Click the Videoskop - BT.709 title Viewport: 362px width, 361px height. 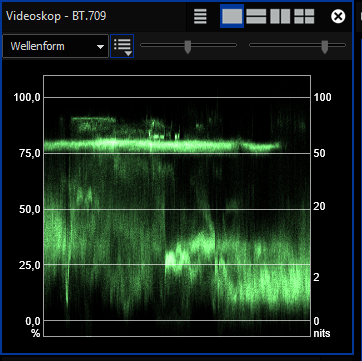pos(56,16)
